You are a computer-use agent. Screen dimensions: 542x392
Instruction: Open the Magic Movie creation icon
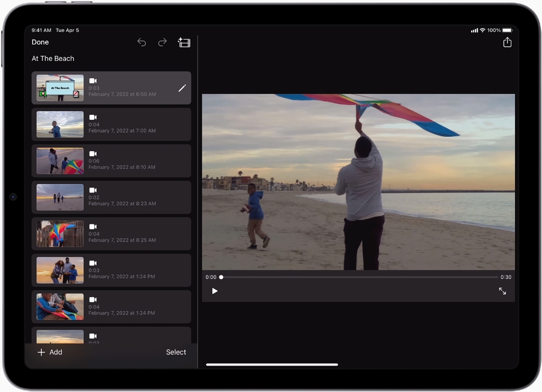click(x=184, y=42)
